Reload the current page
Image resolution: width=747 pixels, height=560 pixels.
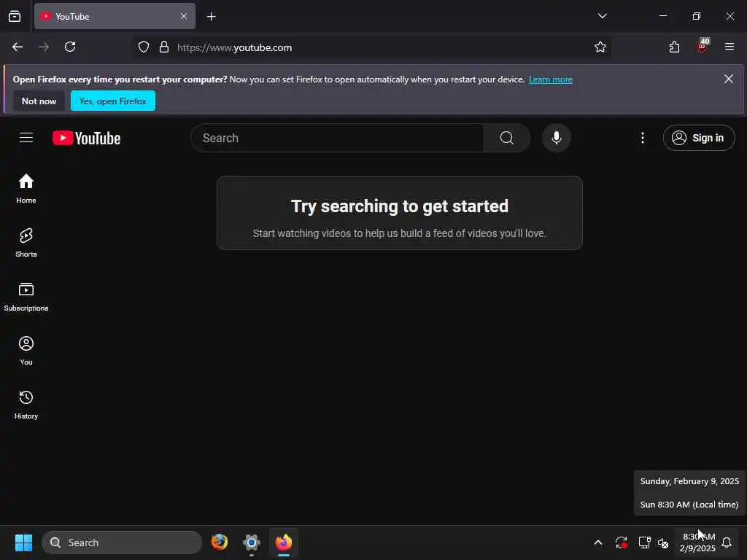70,47
